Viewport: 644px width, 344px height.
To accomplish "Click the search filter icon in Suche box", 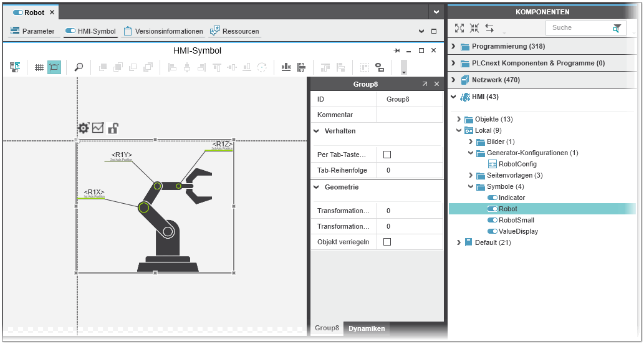I will (617, 28).
